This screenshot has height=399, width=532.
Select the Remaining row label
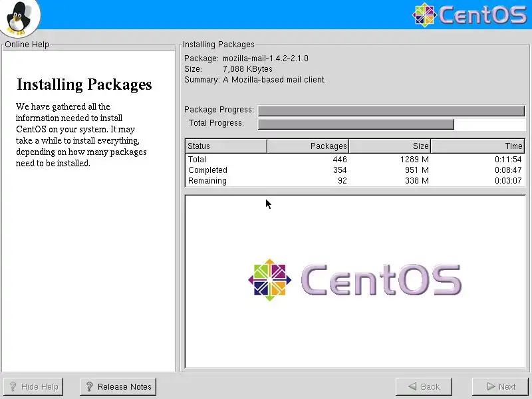(207, 180)
